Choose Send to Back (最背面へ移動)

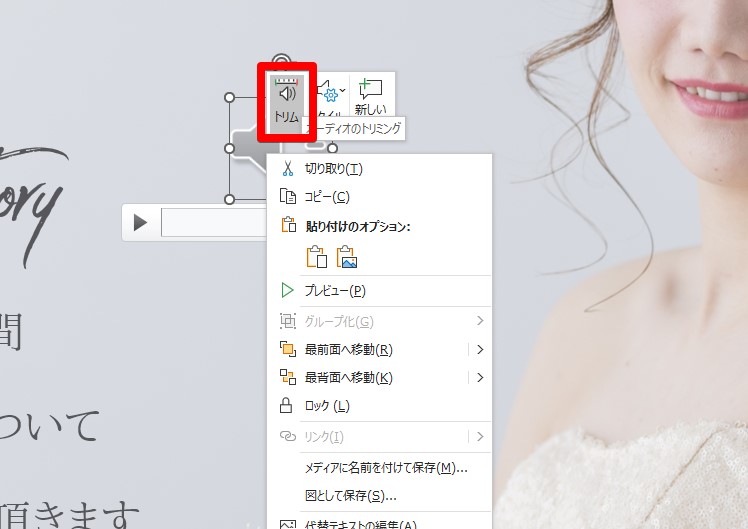348,378
